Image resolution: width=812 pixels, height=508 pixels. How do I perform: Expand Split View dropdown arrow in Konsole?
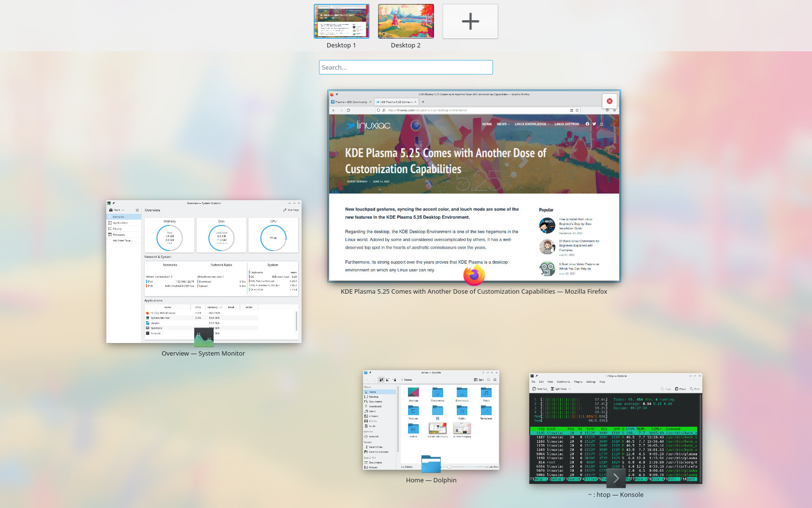(x=569, y=389)
